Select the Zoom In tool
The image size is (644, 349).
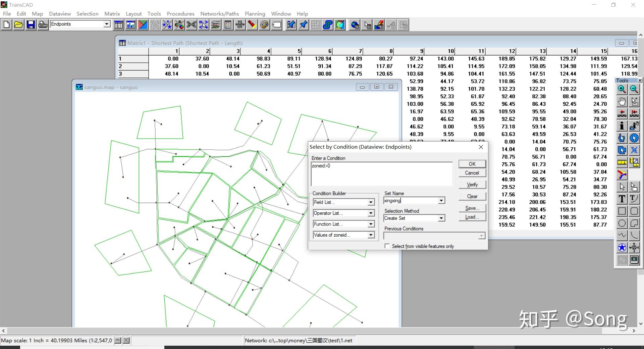tap(622, 89)
